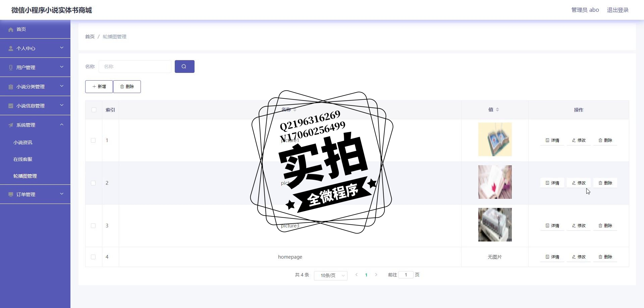
Task: Expand the 用户管理 chevron
Action: (62, 67)
